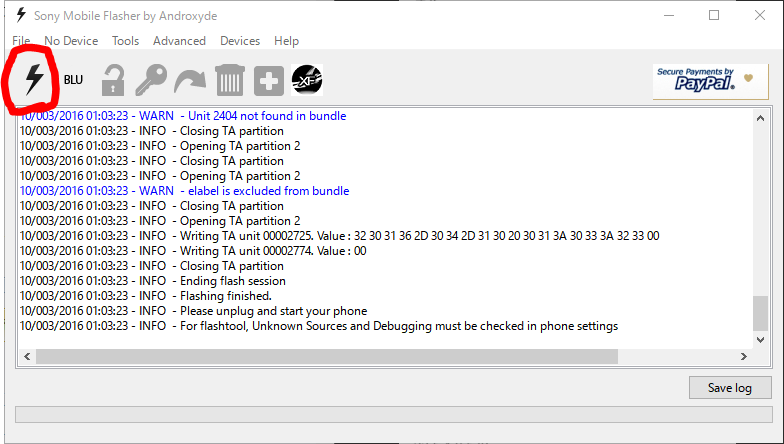
Task: Click the lightning bolt flash device icon
Action: [34, 80]
